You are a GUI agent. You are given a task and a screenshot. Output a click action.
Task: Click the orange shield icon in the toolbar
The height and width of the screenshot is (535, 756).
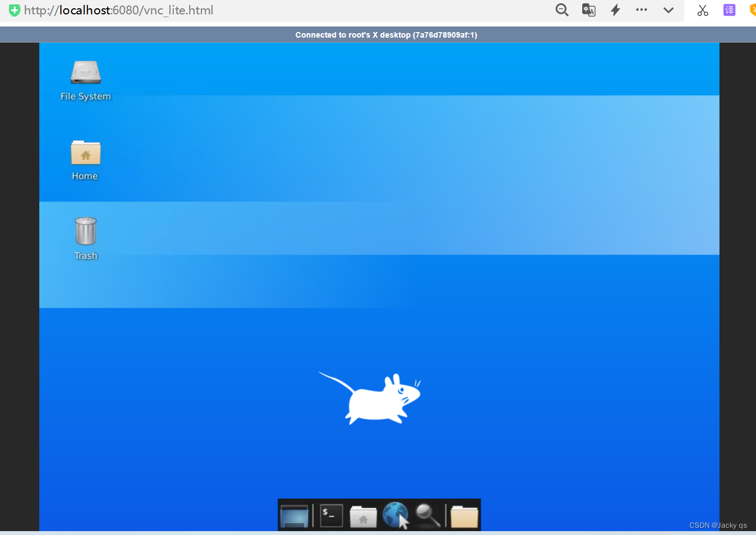753,9
